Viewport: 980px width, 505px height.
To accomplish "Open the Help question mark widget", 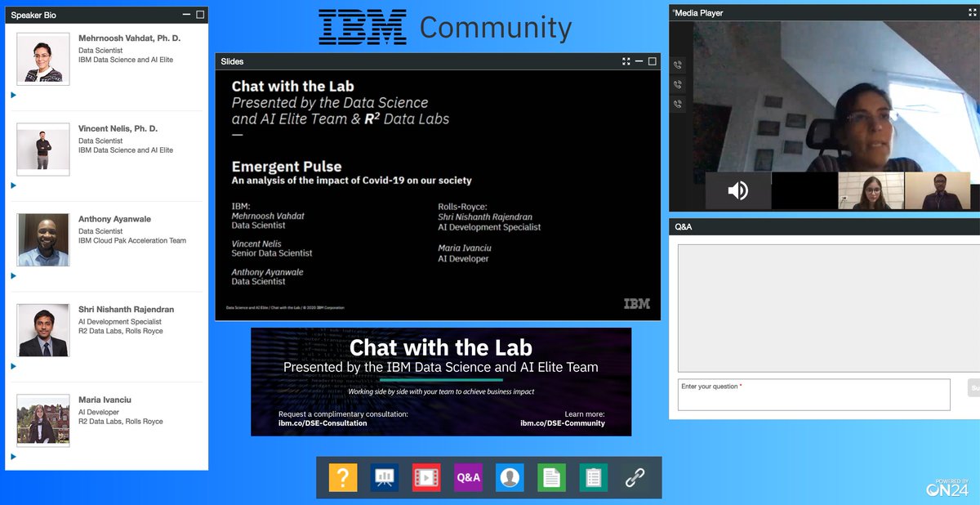I will pyautogui.click(x=343, y=478).
